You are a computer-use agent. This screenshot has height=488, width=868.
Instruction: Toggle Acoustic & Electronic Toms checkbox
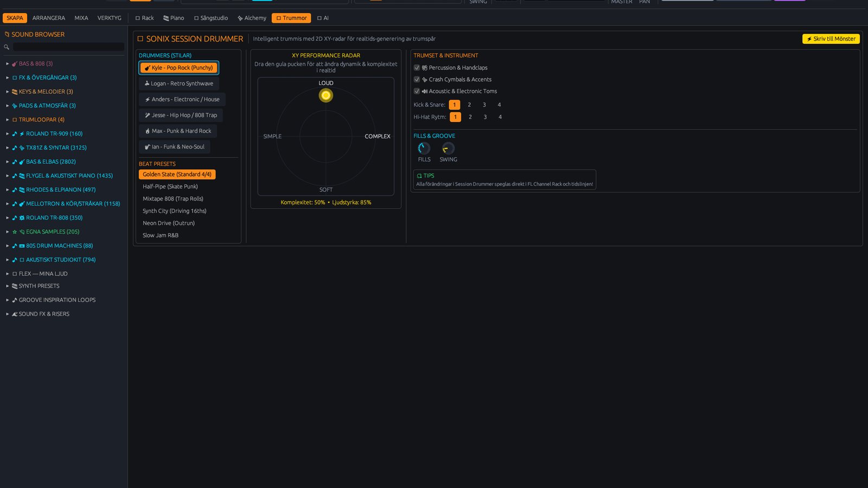[x=417, y=91]
